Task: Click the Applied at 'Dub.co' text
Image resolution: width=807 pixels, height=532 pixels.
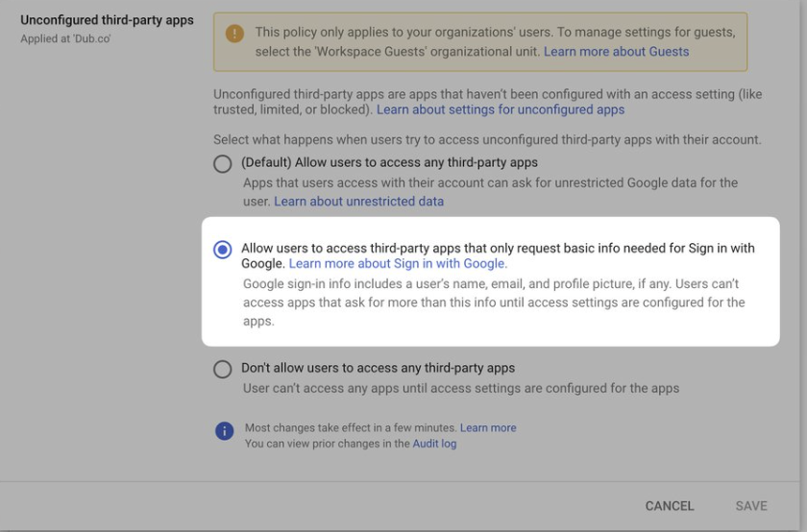Action: (65, 38)
